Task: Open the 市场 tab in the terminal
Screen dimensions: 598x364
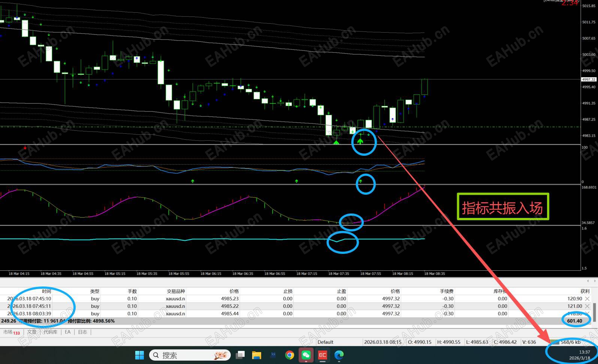Action: 11,332
